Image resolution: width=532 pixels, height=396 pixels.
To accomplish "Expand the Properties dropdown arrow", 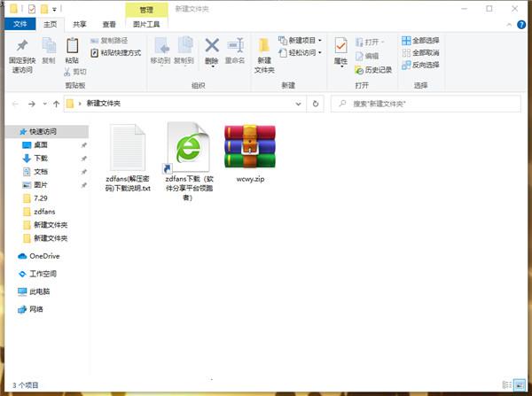I will click(341, 66).
